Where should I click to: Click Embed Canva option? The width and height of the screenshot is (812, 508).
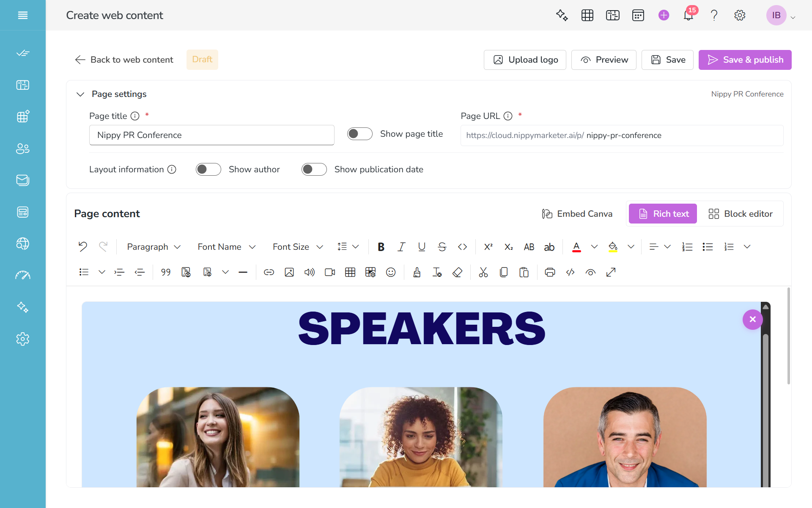[577, 214]
